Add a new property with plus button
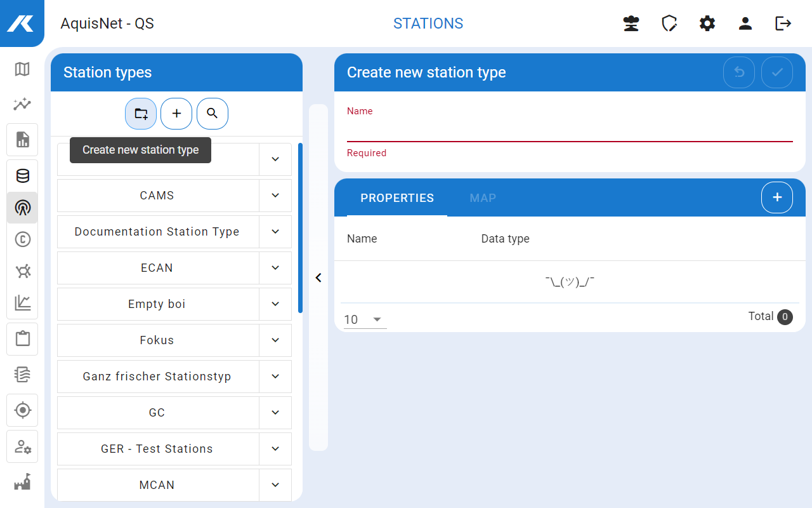 [777, 197]
